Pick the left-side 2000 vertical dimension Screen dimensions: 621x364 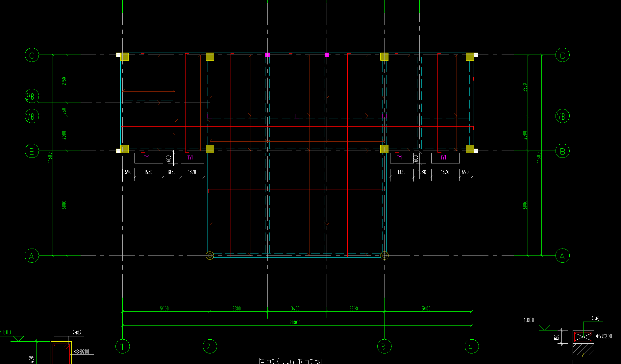(64, 135)
